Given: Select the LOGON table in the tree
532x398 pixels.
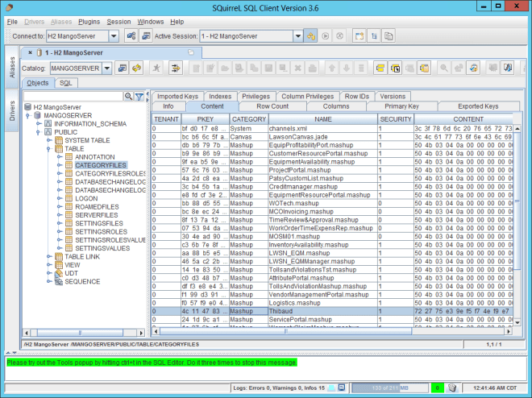Looking at the screenshot, I should click(86, 197).
